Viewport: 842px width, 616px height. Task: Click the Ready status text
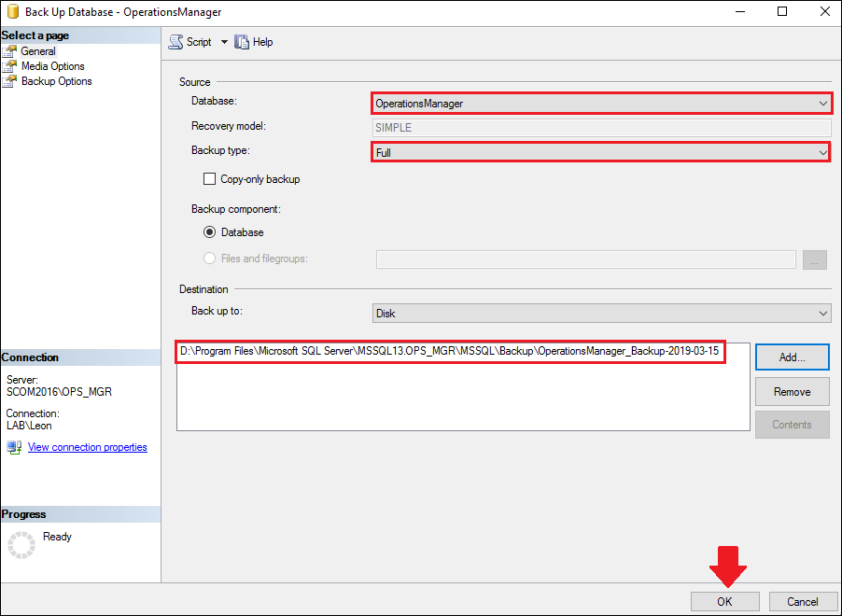[x=57, y=537]
